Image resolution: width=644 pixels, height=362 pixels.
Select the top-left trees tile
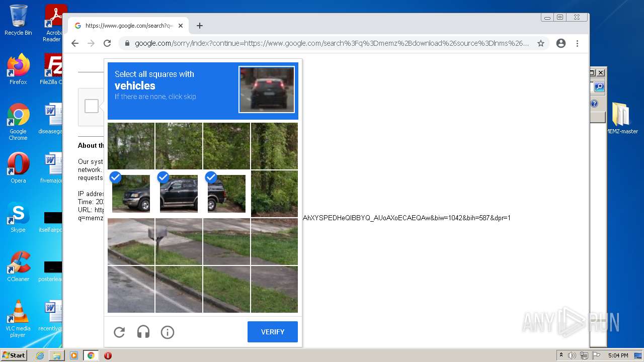[131, 146]
